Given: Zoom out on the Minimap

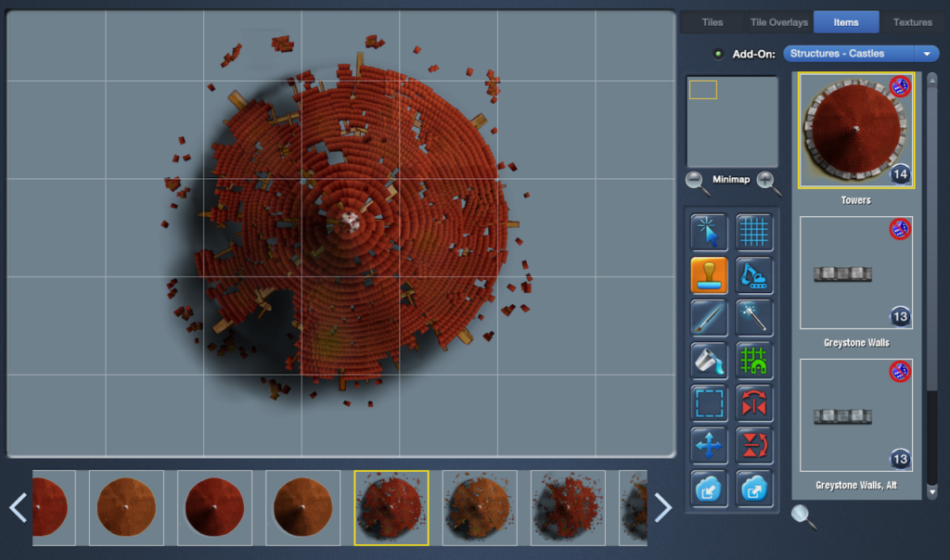Looking at the screenshot, I should [695, 182].
